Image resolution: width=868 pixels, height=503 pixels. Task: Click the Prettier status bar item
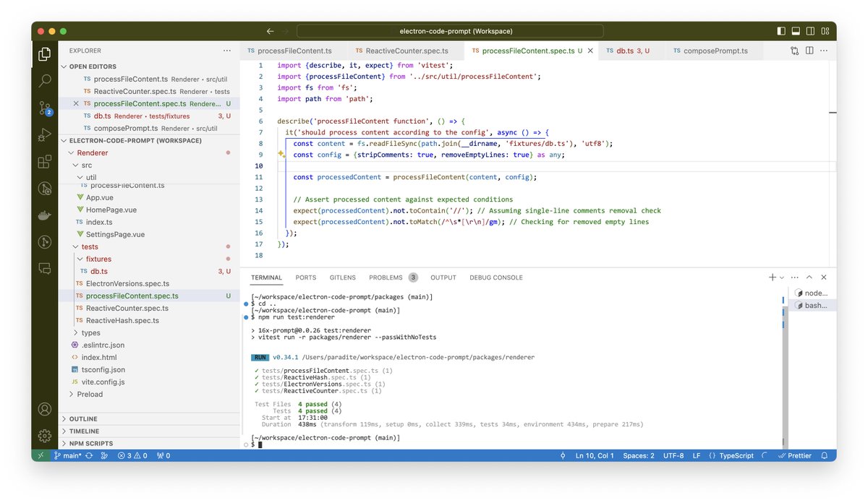point(795,456)
